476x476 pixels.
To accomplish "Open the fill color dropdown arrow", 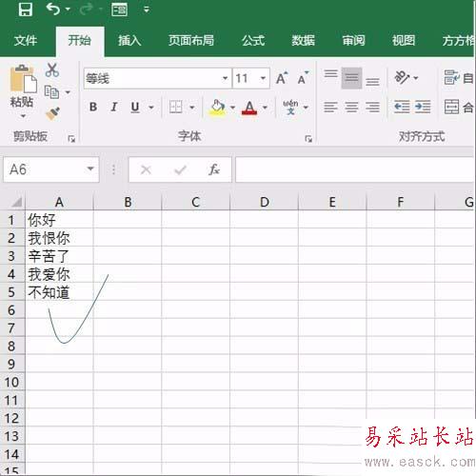I will click(x=232, y=108).
